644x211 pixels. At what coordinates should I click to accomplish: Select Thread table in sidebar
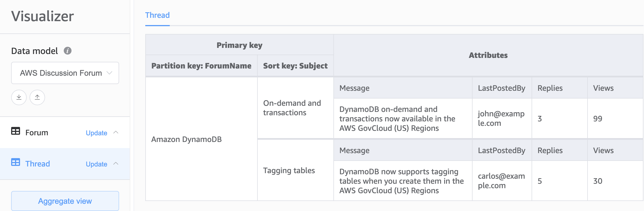click(38, 164)
